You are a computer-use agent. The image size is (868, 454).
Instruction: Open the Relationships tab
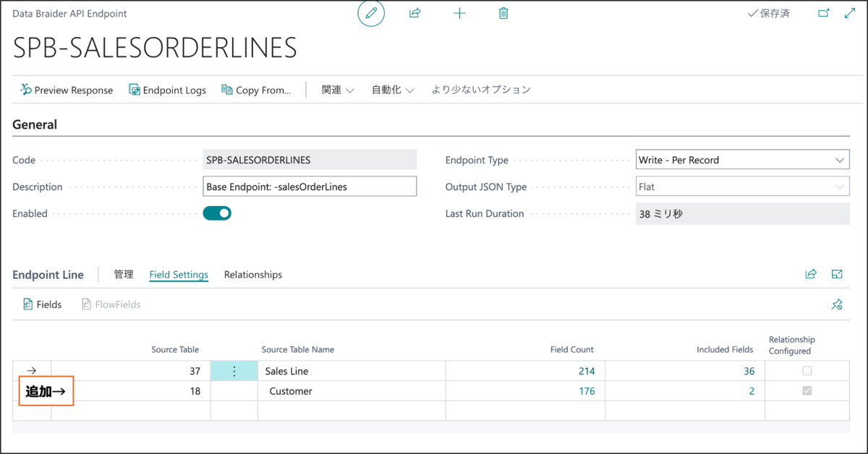click(253, 275)
